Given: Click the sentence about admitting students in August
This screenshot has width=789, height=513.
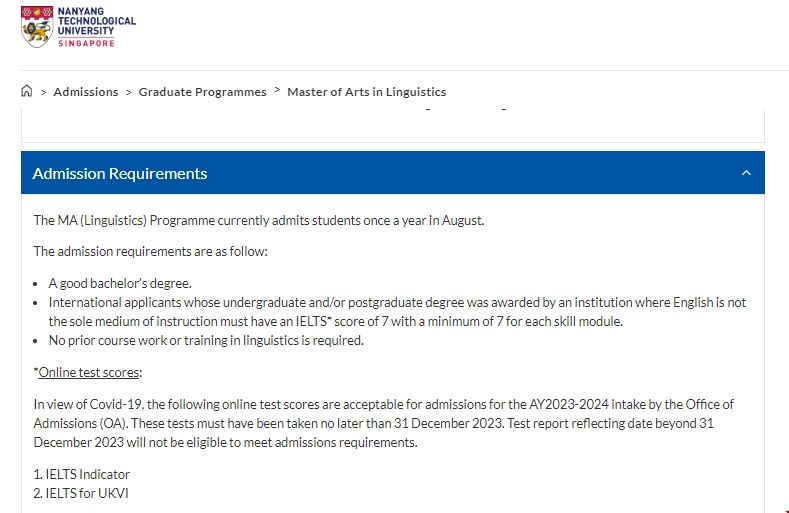Looking at the screenshot, I should click(258, 220).
